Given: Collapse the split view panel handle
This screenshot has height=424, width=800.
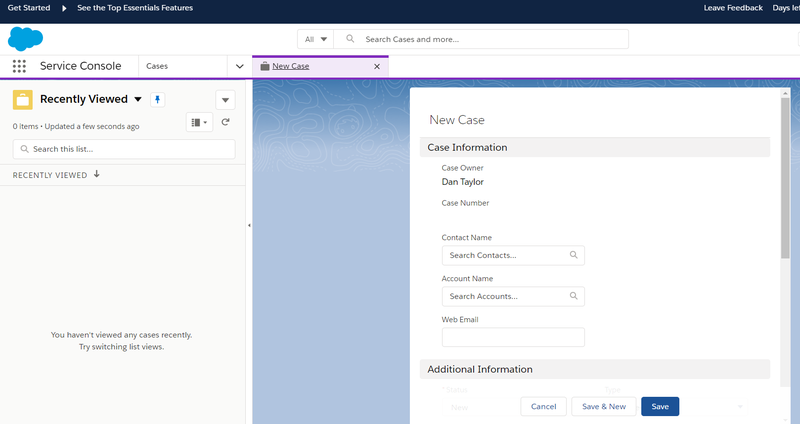Looking at the screenshot, I should click(x=249, y=225).
